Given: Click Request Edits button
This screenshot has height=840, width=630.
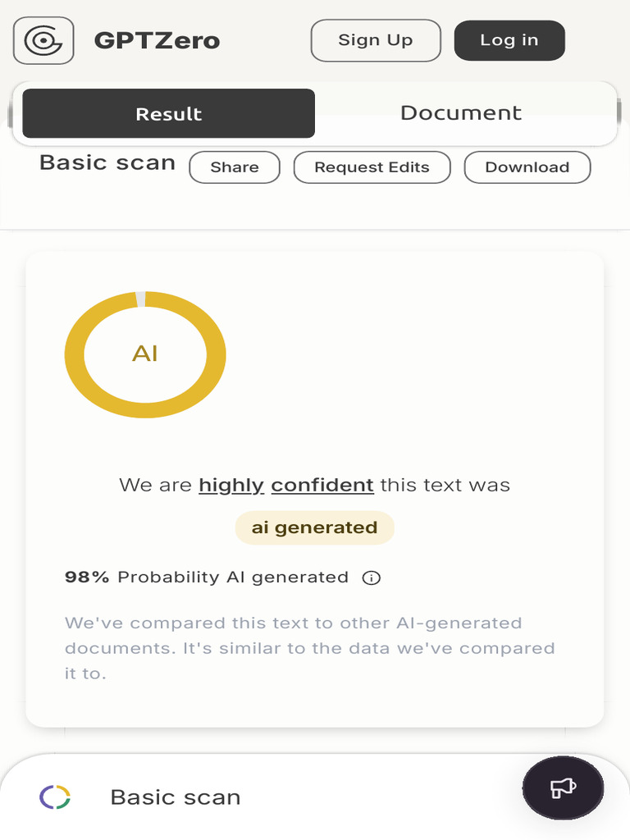Looking at the screenshot, I should pos(372,167).
